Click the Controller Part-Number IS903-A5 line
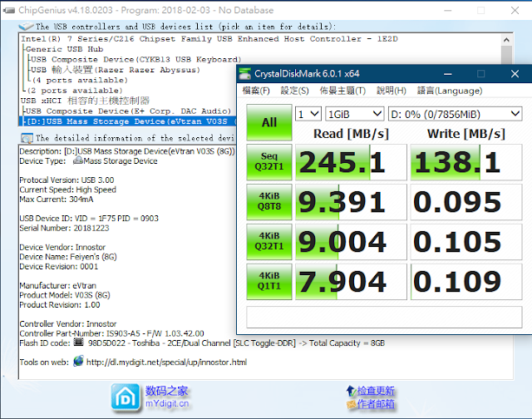 pos(111,333)
